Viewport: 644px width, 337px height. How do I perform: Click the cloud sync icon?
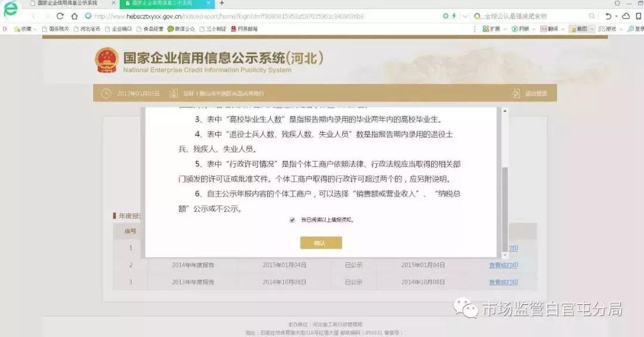coord(626,16)
